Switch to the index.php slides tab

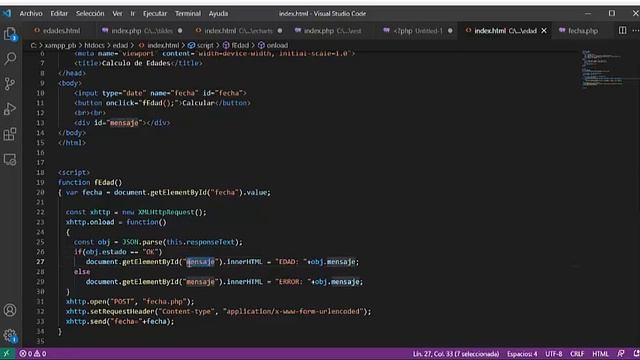click(142, 31)
